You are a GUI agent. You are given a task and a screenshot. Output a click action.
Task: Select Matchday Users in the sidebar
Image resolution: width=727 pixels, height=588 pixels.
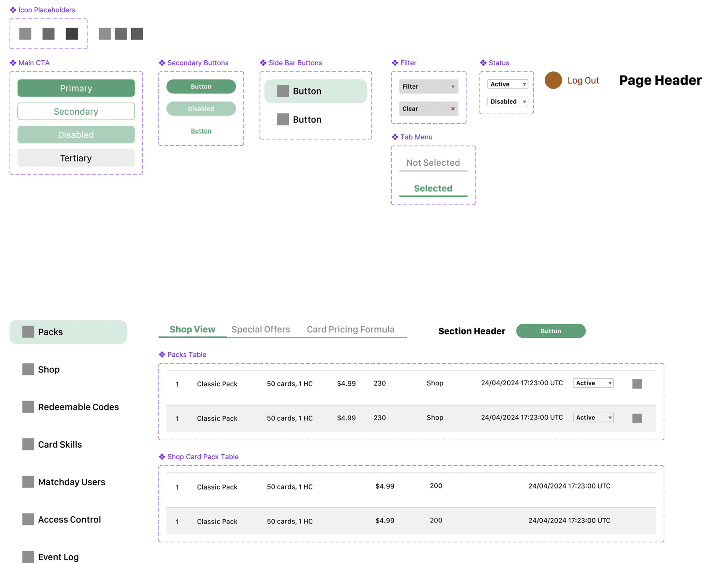pos(71,482)
